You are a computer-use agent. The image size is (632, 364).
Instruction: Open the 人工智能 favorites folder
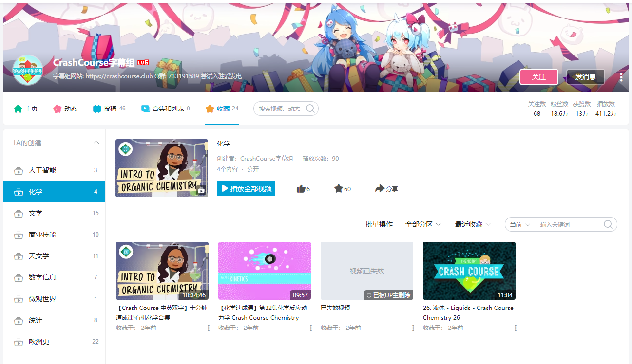point(54,170)
